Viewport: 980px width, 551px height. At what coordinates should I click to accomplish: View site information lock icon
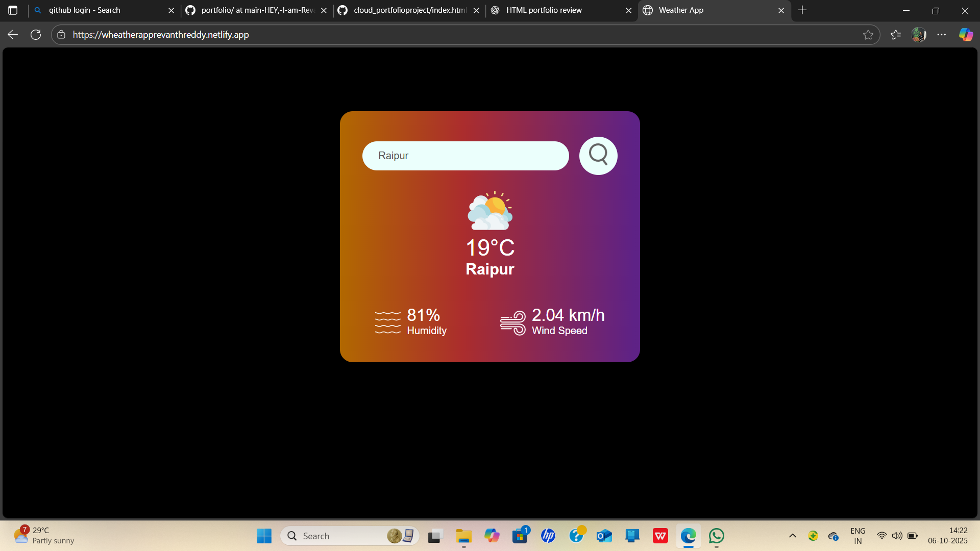coord(61,35)
